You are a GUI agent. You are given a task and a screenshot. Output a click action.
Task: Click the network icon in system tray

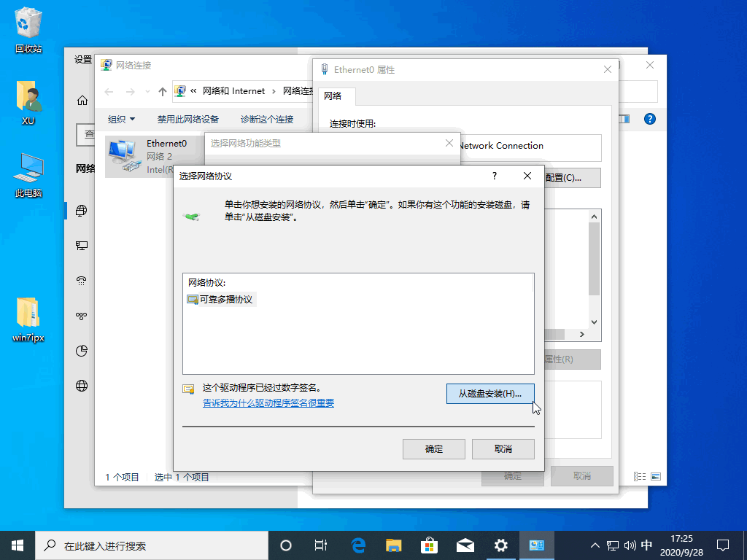point(613,545)
